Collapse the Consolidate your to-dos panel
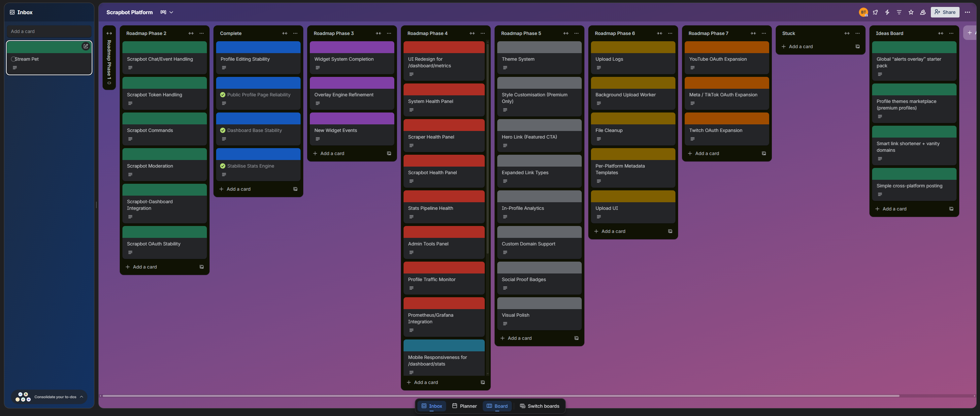The height and width of the screenshot is (416, 980). point(82,397)
